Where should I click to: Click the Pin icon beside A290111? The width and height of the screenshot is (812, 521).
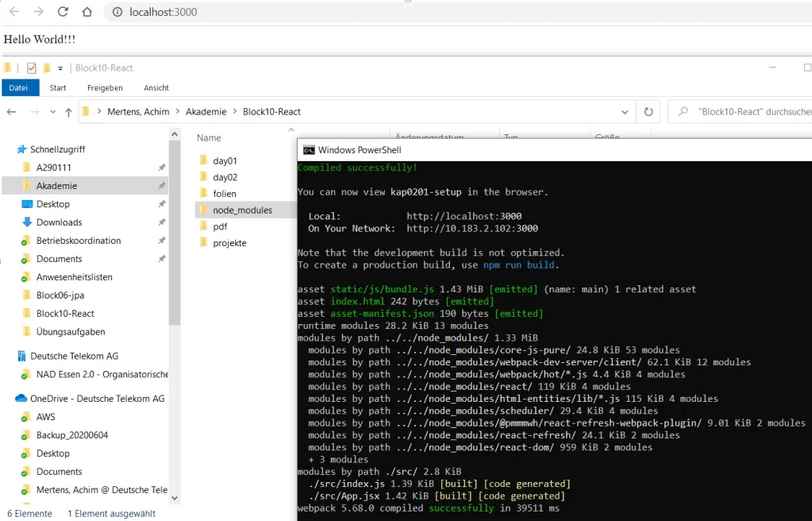click(162, 168)
